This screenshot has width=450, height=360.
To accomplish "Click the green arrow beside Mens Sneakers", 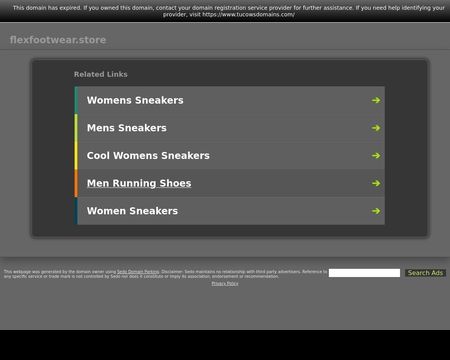I will pyautogui.click(x=376, y=128).
